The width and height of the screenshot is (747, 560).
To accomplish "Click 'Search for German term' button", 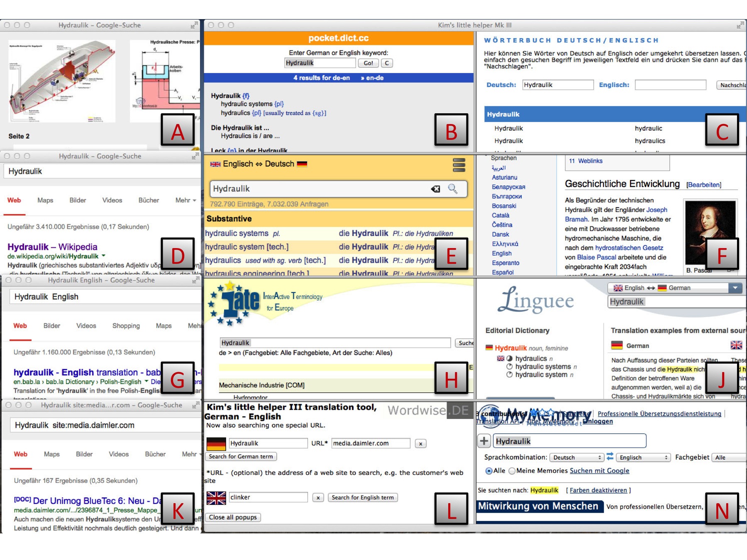I will [x=241, y=457].
